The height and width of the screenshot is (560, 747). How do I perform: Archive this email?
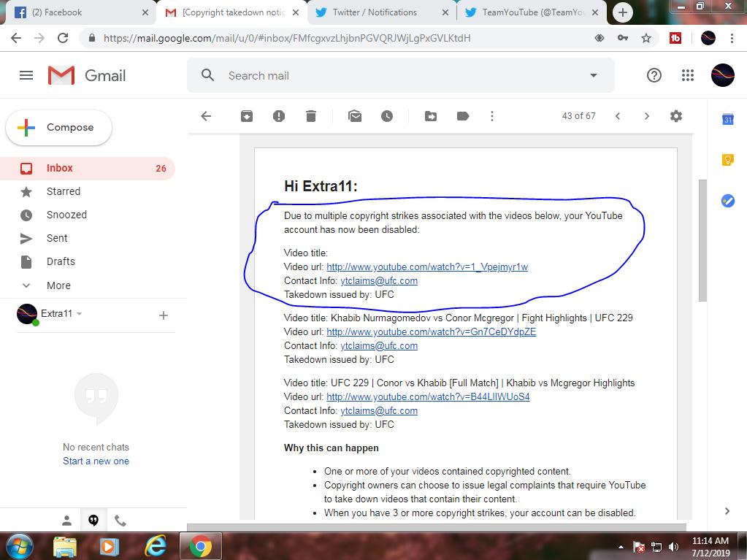click(x=247, y=116)
